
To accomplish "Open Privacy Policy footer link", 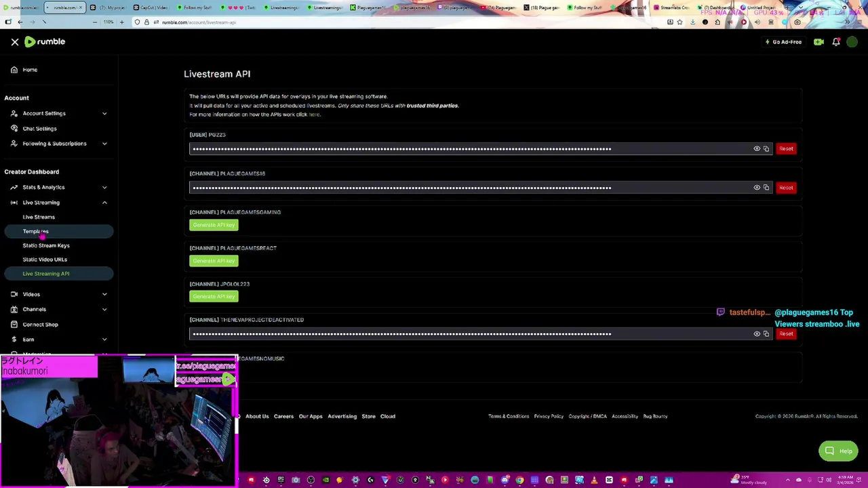I will (549, 416).
